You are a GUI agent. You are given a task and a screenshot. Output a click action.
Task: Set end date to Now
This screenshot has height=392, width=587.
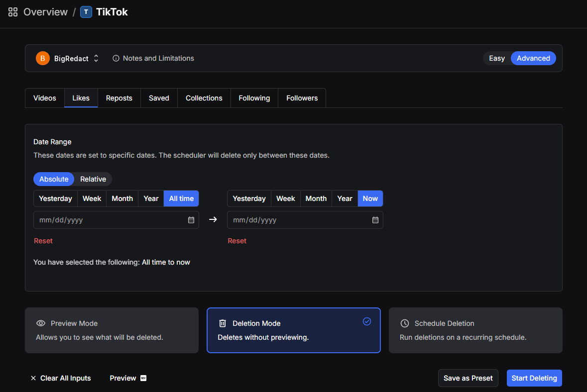click(370, 198)
